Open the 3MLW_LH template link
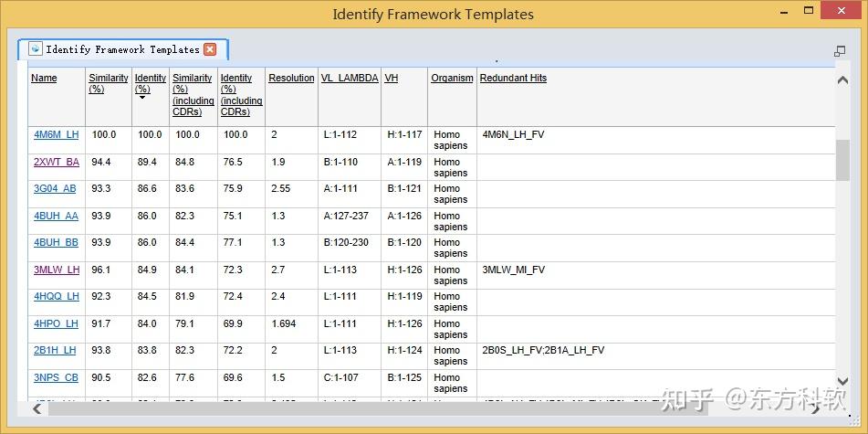Viewport: 868px width, 434px height. click(x=57, y=270)
